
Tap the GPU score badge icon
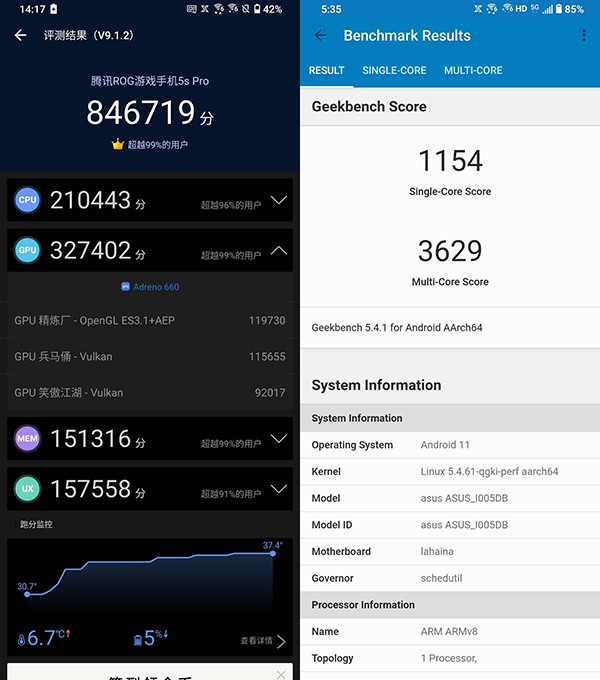[x=27, y=250]
